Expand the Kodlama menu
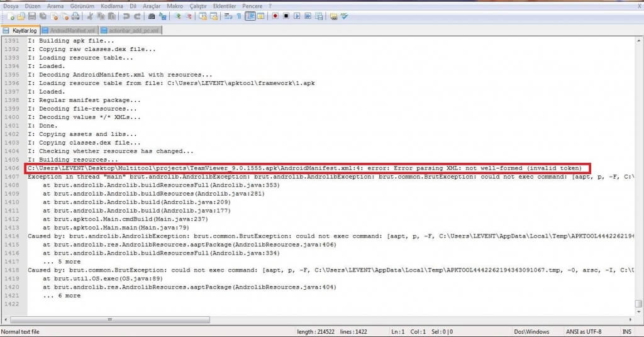Image resolution: width=644 pixels, height=337 pixels. point(112,6)
